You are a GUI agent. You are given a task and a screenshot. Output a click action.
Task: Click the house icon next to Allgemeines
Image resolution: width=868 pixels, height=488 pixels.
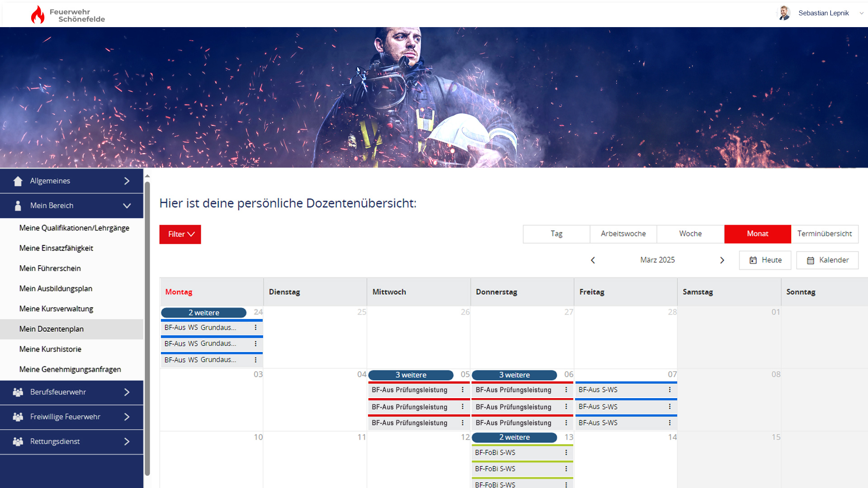point(18,181)
